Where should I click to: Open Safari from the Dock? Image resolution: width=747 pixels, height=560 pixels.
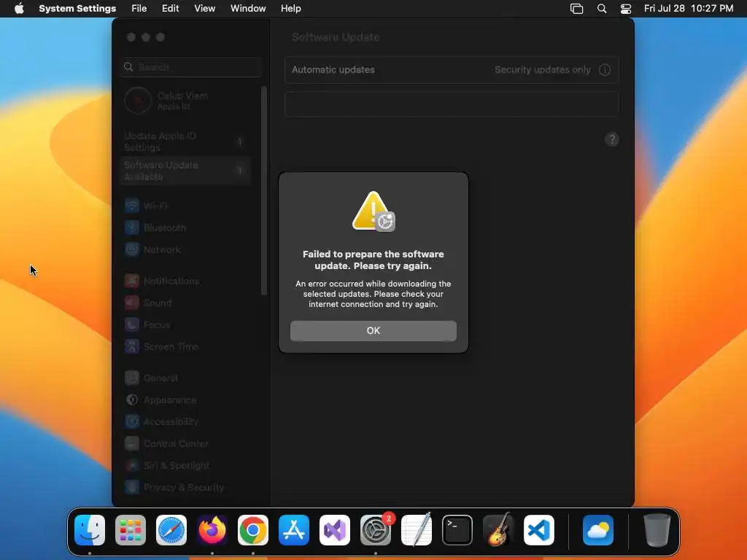pyautogui.click(x=171, y=530)
